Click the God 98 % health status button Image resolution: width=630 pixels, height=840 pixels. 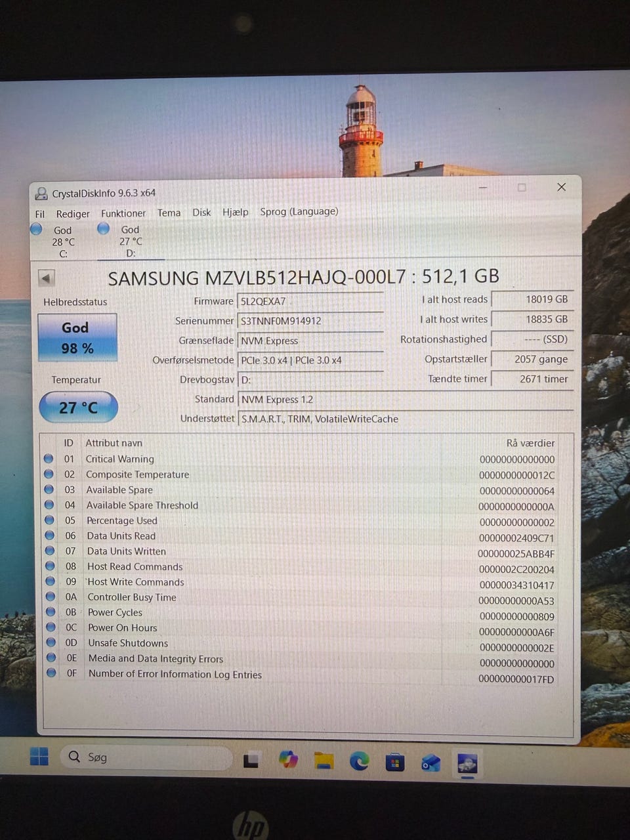click(x=77, y=337)
